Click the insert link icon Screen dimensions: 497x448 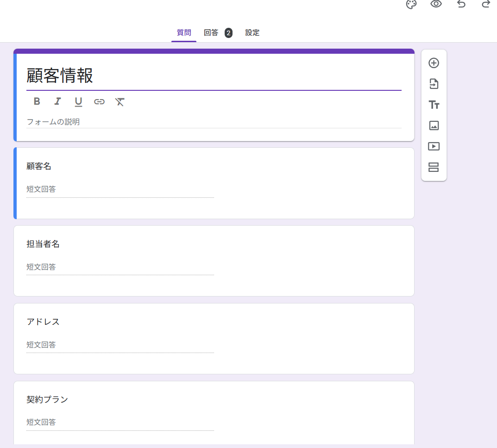point(99,101)
